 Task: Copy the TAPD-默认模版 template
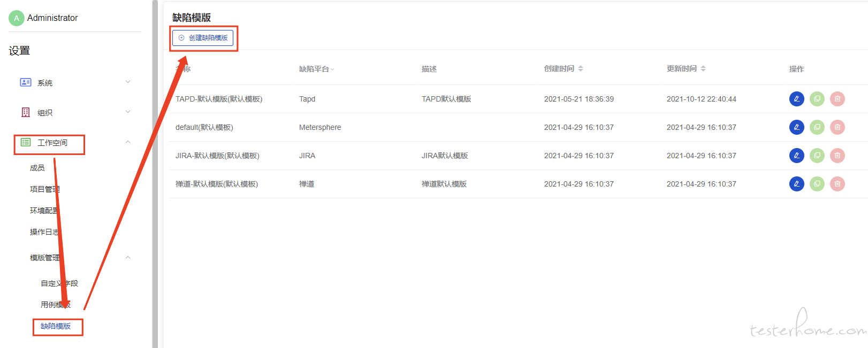817,99
